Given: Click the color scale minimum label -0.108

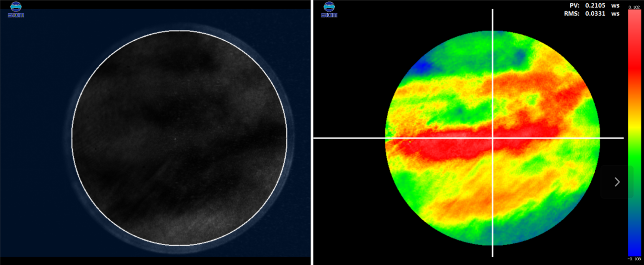Looking at the screenshot, I should [x=634, y=259].
